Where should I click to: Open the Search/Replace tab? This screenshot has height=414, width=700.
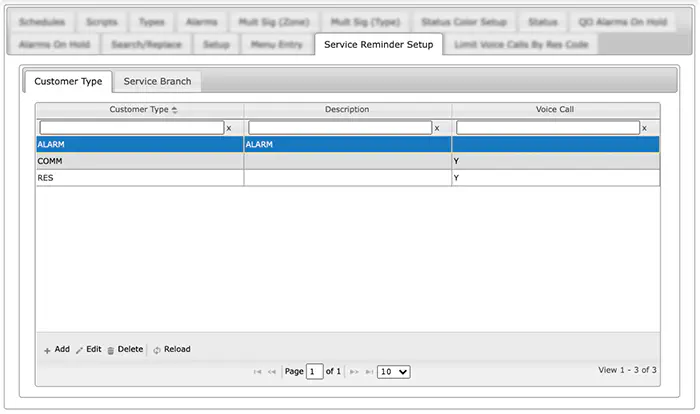click(x=146, y=45)
